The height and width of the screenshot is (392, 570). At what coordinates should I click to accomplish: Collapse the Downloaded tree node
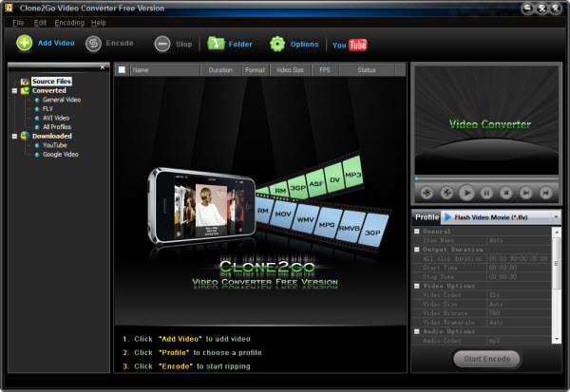click(x=14, y=137)
